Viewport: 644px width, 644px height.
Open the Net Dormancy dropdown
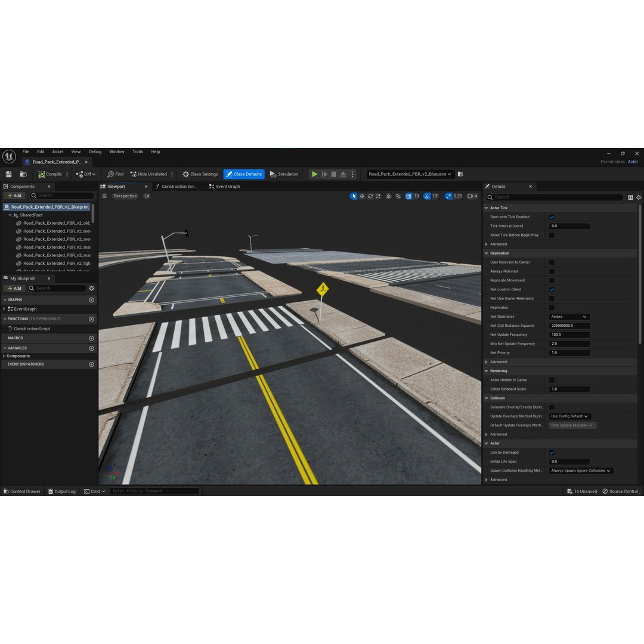[x=569, y=317]
